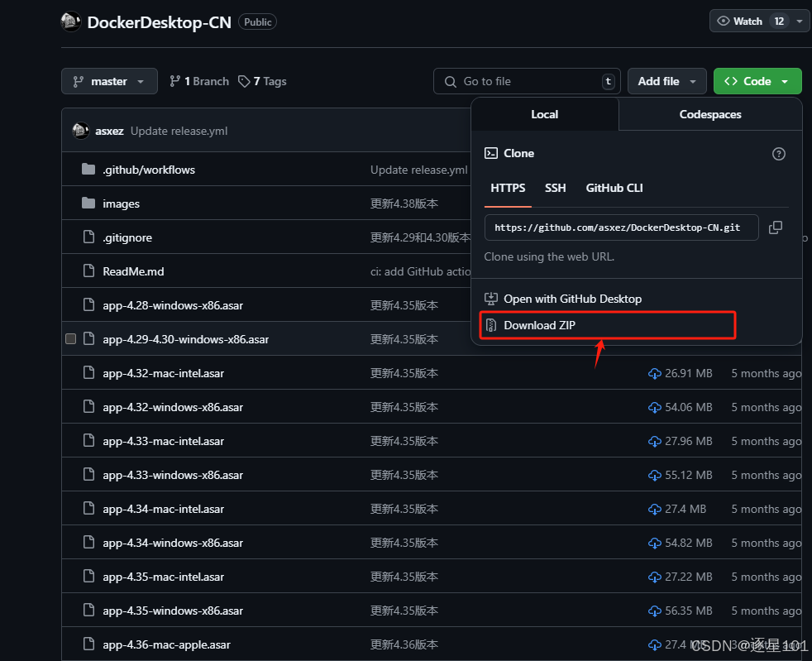Open the 更新4.38版本 commit for images

404,204
